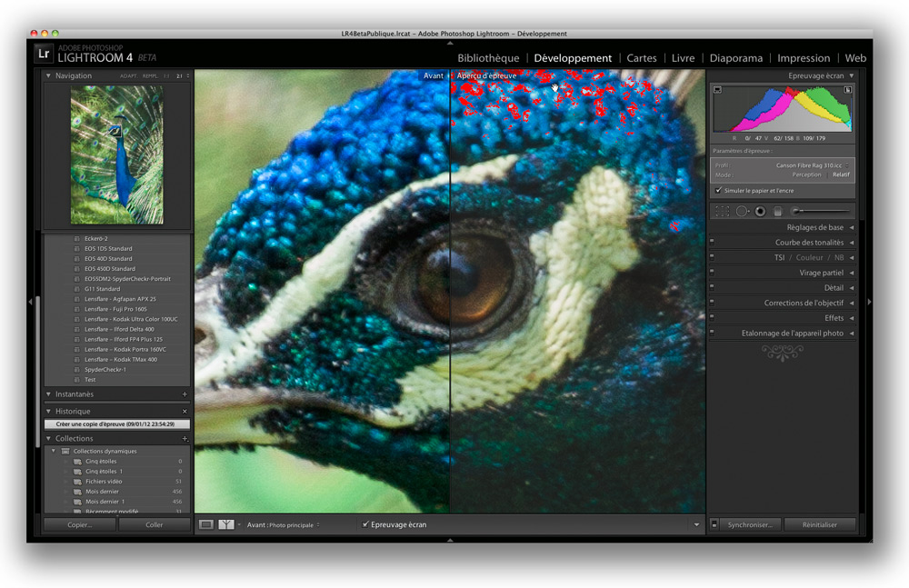This screenshot has width=909, height=588.
Task: Select the Graduated filter tool
Action: (778, 212)
